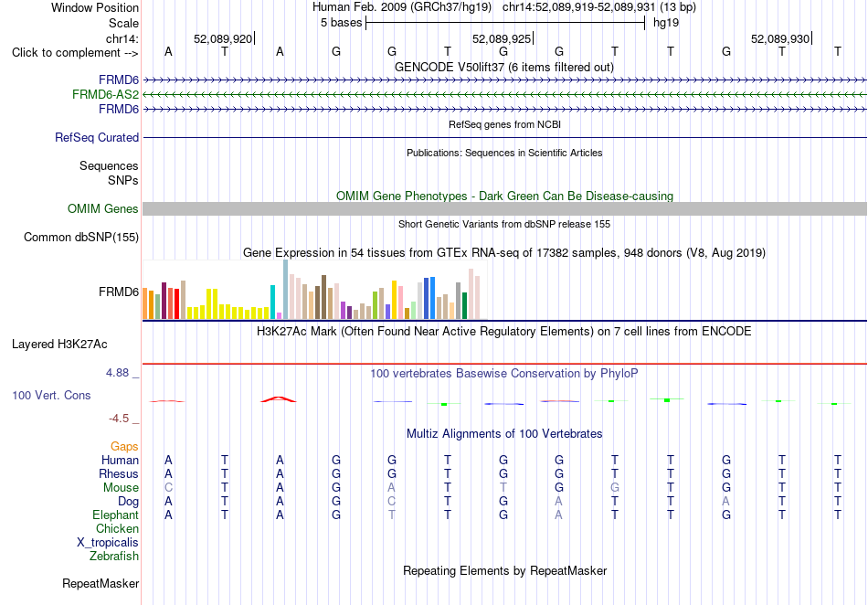Click the faded C base in the Dog row
This screenshot has width=868, height=605.
(391, 502)
